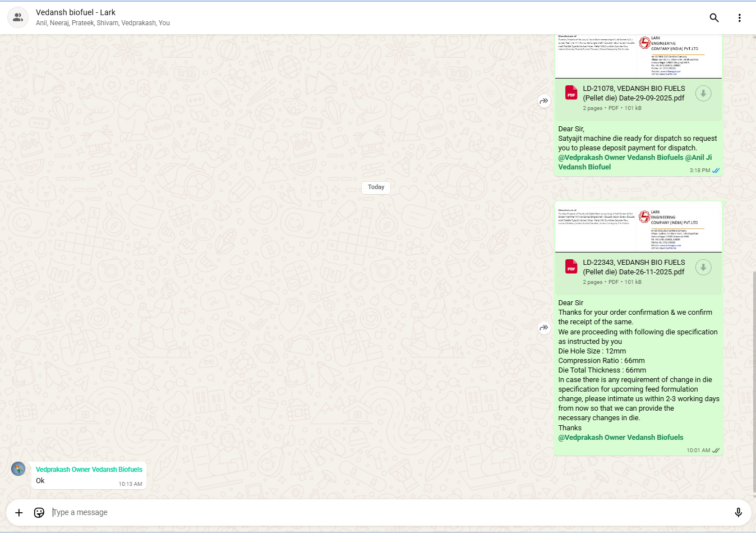Image resolution: width=756 pixels, height=533 pixels.
Task: Open the LD-22343 PDF preview thumbnail
Action: 638,227
